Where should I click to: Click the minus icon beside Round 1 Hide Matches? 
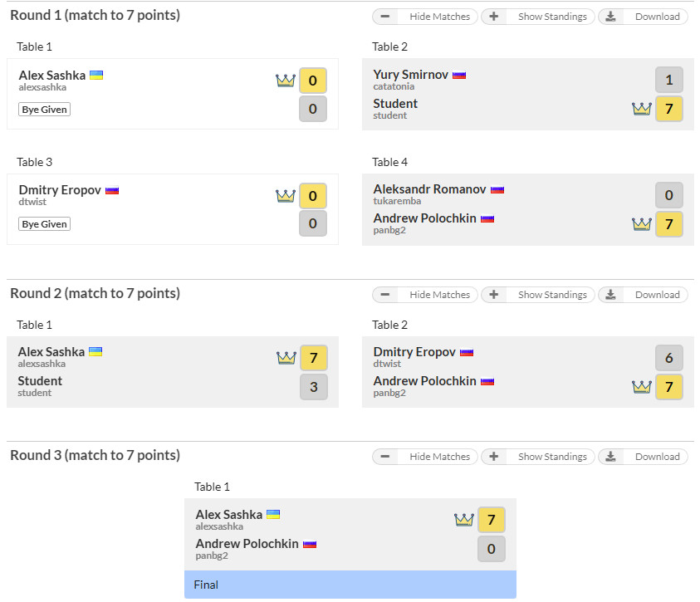point(385,17)
